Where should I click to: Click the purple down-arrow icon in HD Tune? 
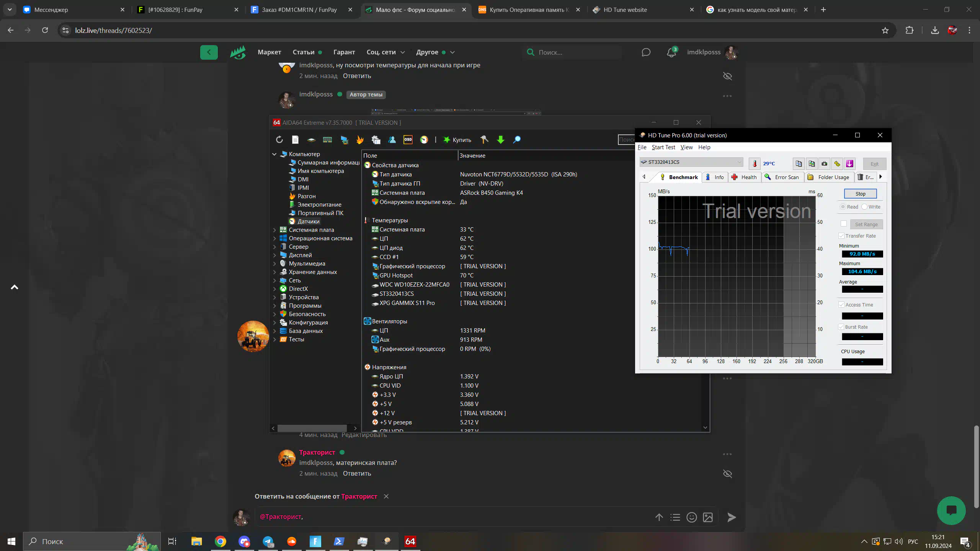point(850,163)
